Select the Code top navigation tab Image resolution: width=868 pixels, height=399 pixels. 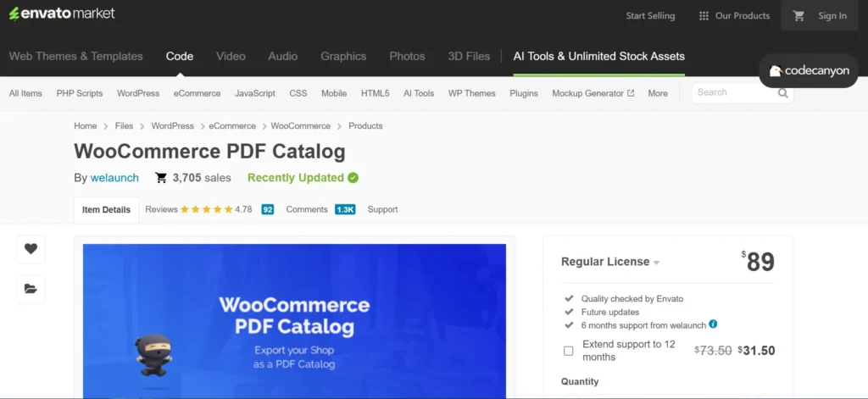[x=180, y=57]
